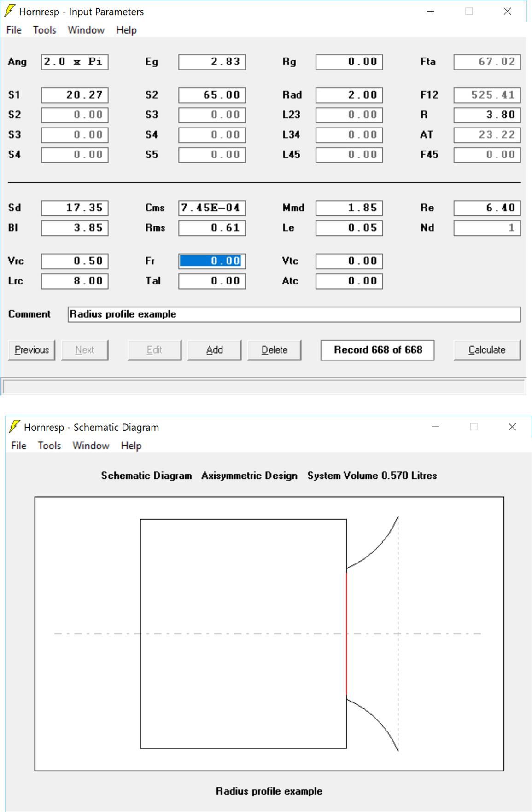532x812 pixels.
Task: Select the F12 field showing 525.41
Action: [487, 95]
